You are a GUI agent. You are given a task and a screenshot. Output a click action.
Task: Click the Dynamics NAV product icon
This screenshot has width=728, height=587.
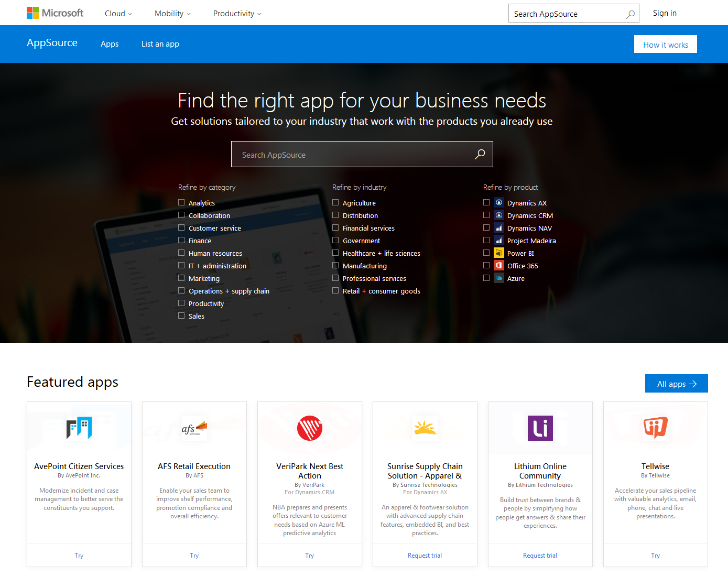tap(499, 227)
